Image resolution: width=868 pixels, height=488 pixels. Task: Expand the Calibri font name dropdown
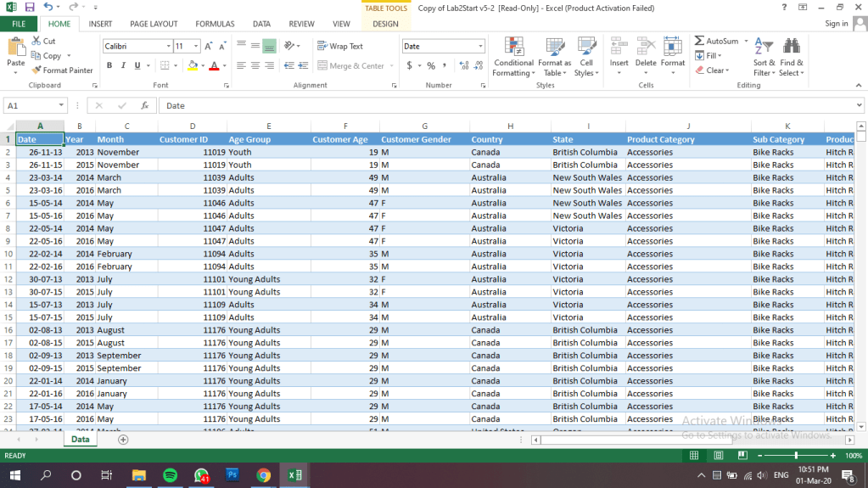[168, 47]
